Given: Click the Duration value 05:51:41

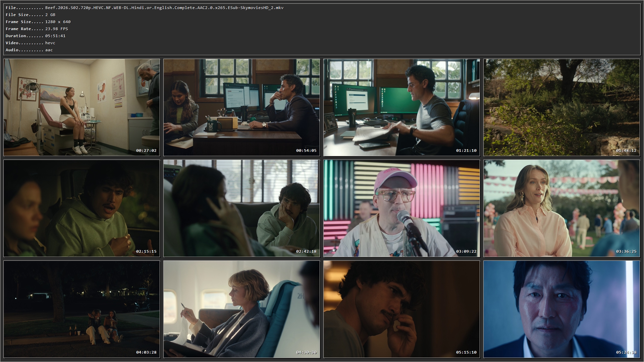Looking at the screenshot, I should coord(55,36).
